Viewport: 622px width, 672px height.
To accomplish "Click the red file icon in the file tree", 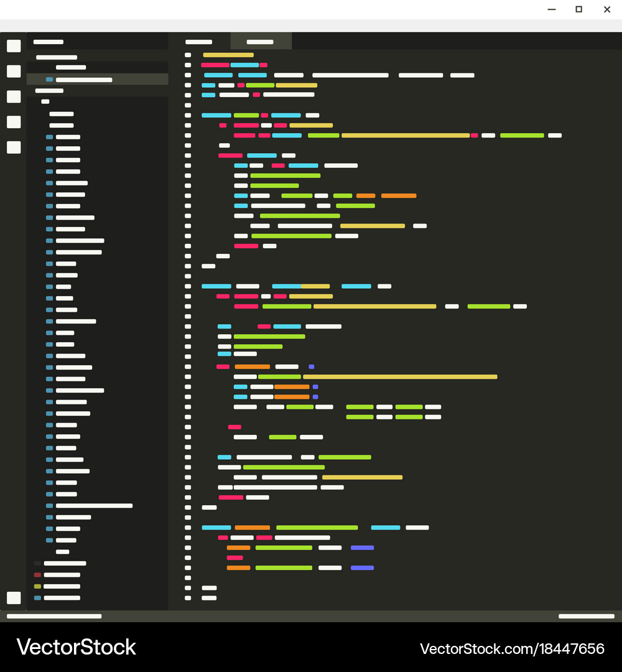I will coord(37,575).
